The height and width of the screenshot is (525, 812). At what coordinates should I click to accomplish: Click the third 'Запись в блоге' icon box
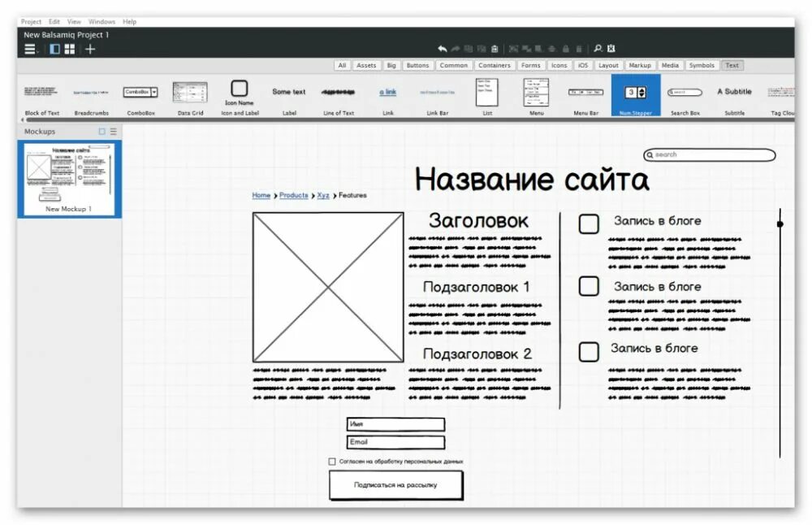[x=589, y=352]
